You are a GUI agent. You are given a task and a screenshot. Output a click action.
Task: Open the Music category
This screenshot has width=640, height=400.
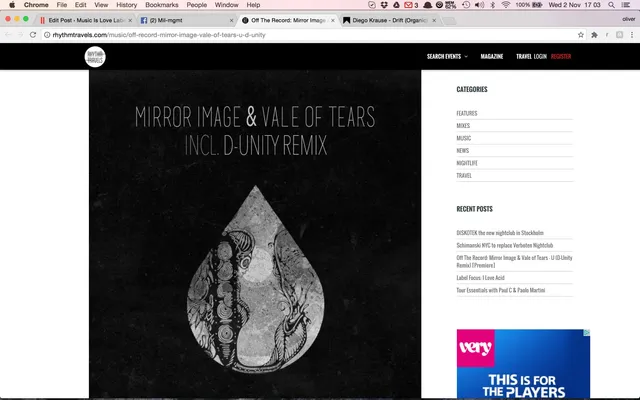(x=463, y=138)
